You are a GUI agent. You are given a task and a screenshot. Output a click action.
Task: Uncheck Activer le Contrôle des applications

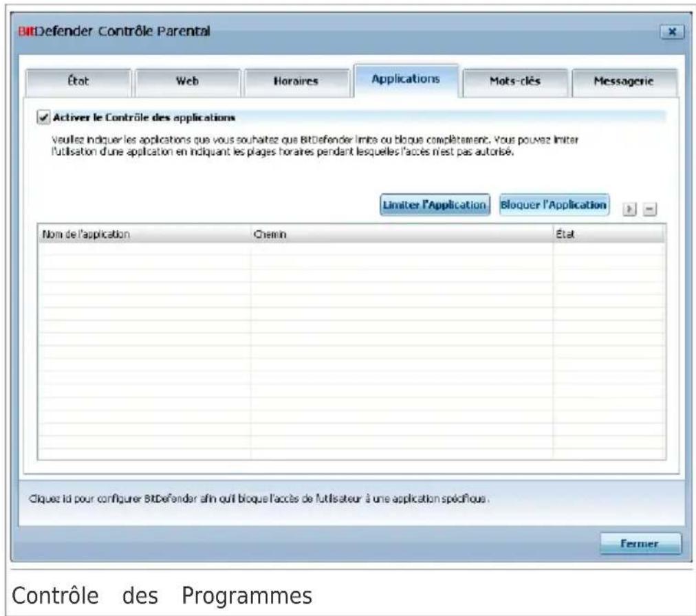point(43,118)
